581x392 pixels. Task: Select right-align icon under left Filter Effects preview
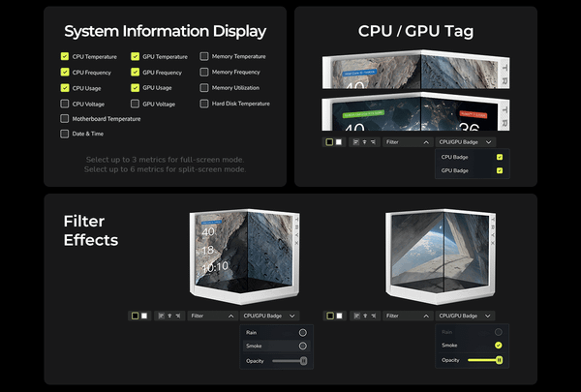click(176, 316)
